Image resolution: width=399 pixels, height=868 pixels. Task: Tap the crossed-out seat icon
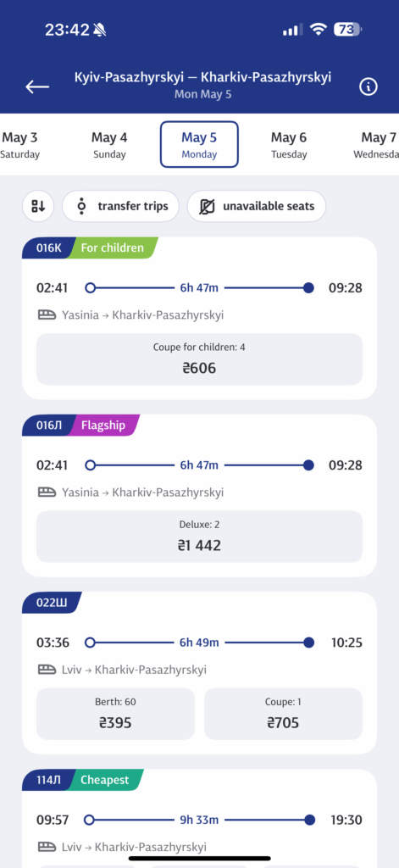(x=207, y=207)
